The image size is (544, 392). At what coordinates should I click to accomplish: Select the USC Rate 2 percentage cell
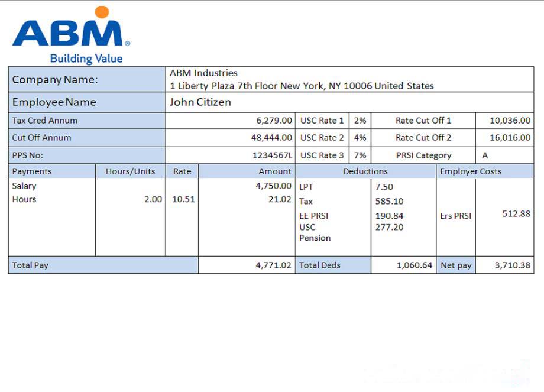pos(360,137)
